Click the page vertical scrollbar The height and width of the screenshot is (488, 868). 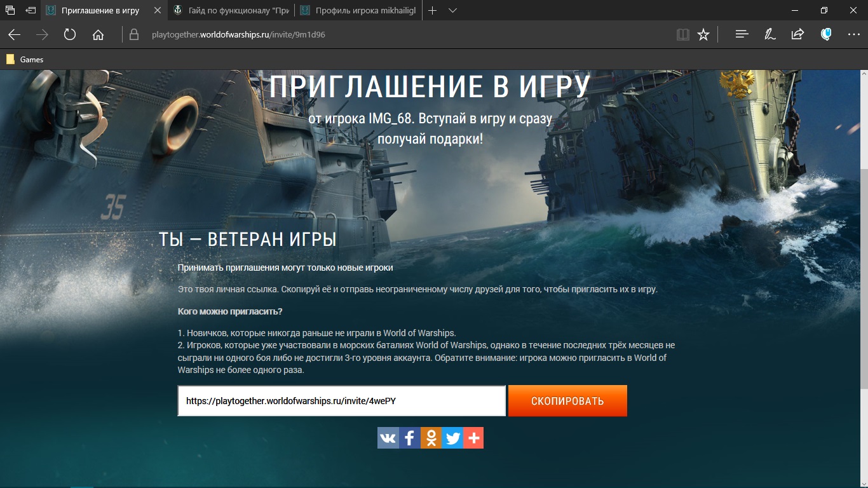click(x=863, y=278)
